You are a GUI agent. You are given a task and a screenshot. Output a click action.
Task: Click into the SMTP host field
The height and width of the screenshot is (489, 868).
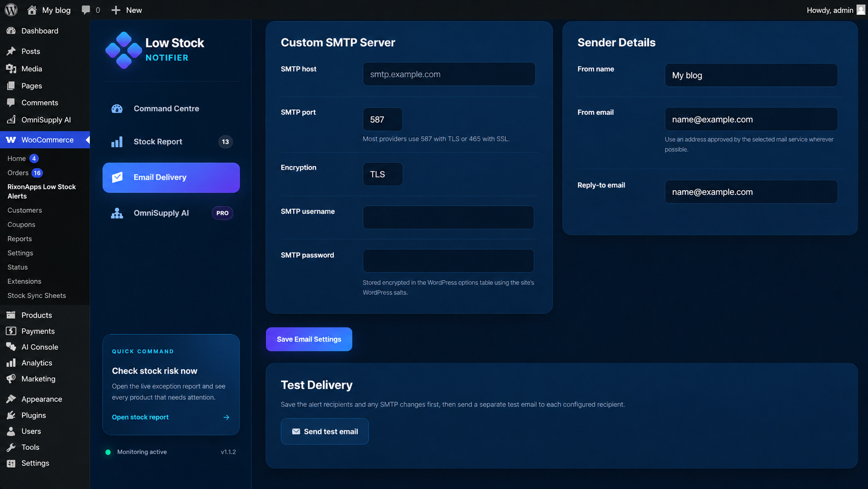(x=449, y=74)
